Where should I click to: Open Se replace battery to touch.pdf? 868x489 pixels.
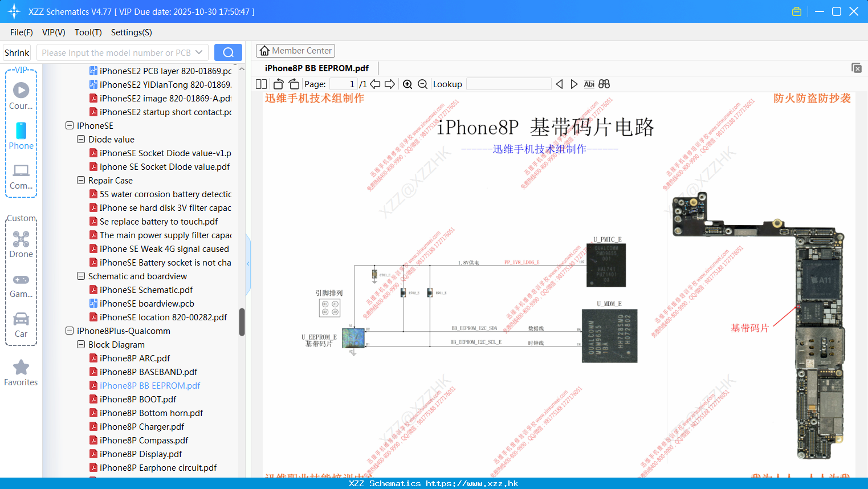153,221
